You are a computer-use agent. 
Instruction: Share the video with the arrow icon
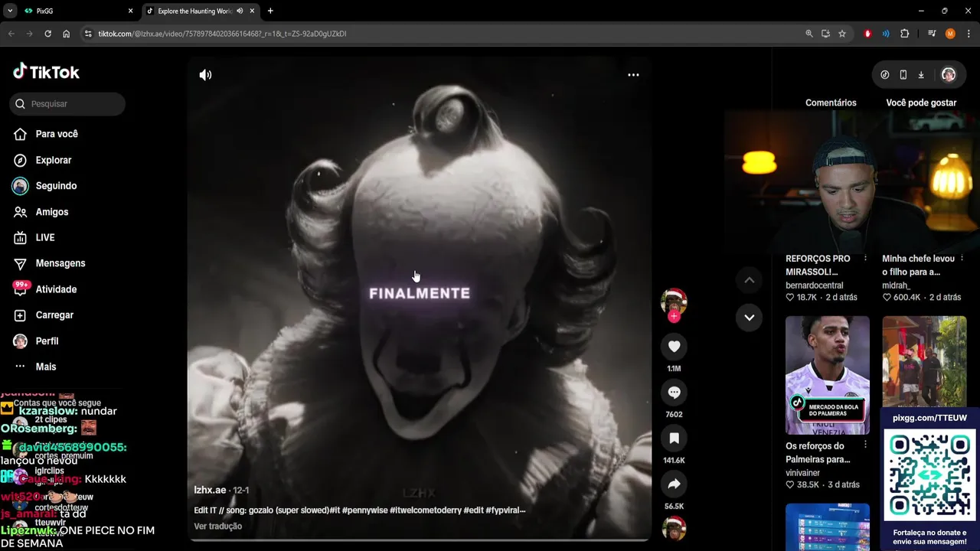click(x=674, y=484)
